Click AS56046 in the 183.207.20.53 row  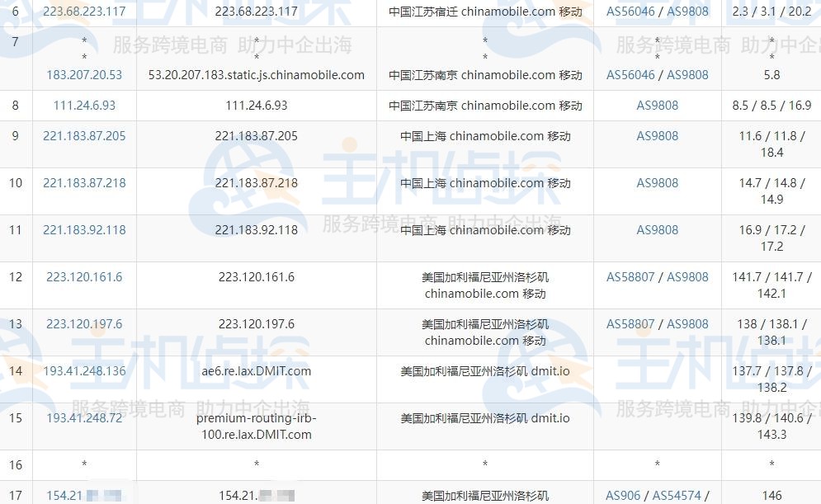pos(630,75)
